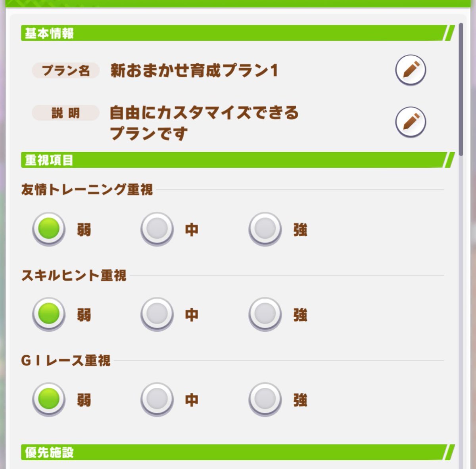Click the description text 自由にカスタマイズできるプランです

click(x=204, y=123)
